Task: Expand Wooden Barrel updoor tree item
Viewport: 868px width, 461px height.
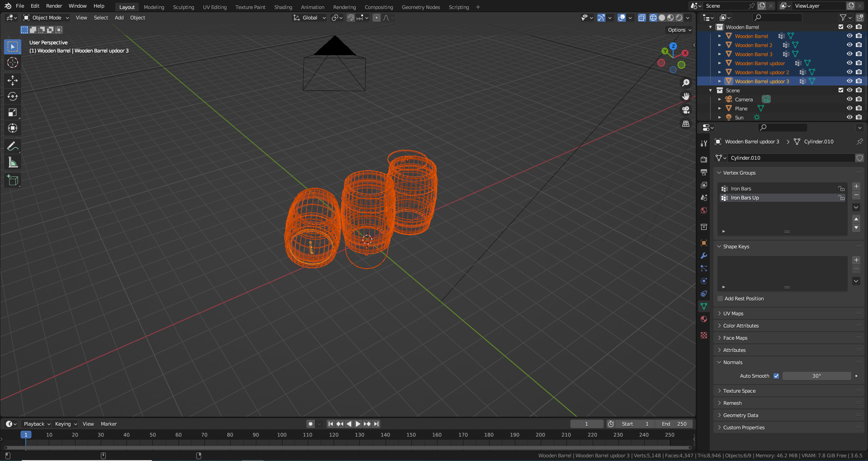Action: click(720, 63)
